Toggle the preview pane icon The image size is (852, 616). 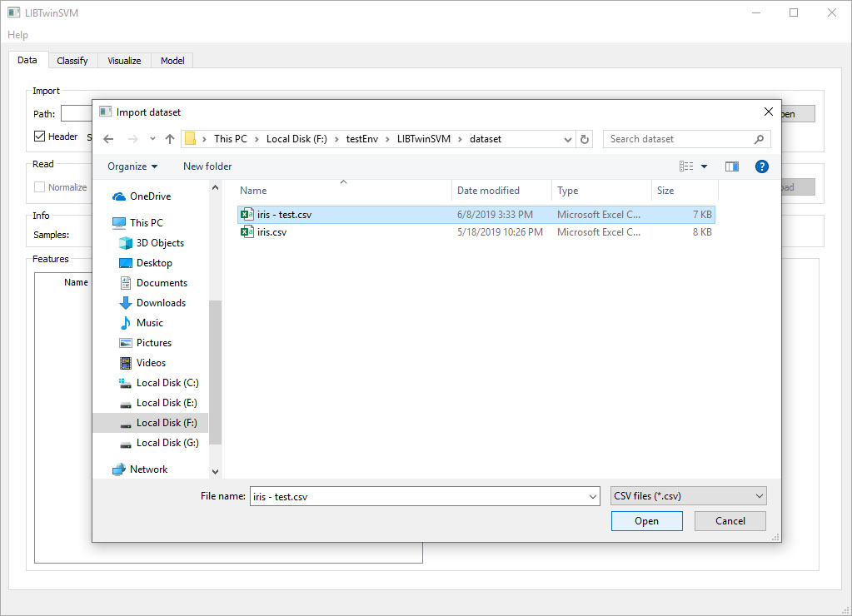click(x=732, y=166)
